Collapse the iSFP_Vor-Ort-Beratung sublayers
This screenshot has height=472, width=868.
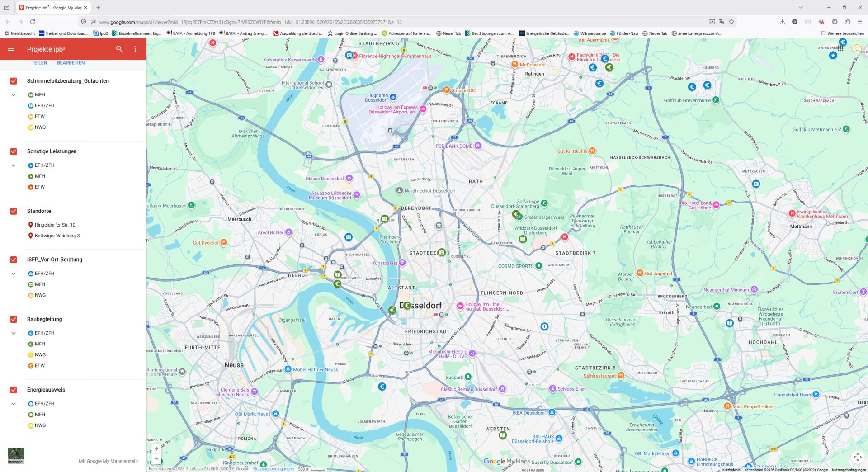14,274
